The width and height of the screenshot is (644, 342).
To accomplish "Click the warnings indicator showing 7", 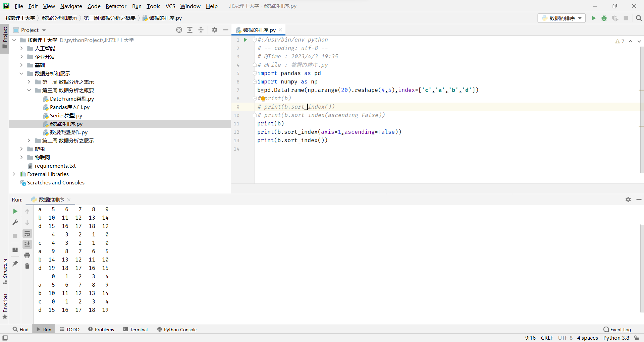I will (620, 41).
